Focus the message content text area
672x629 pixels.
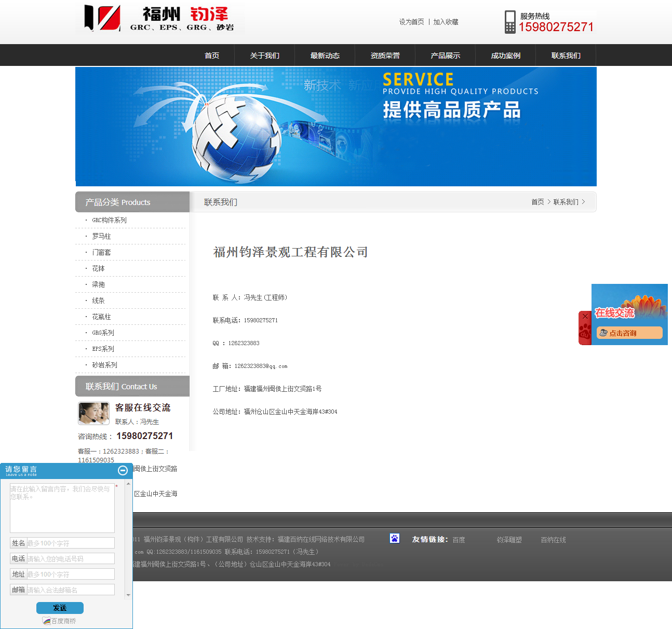[x=62, y=508]
